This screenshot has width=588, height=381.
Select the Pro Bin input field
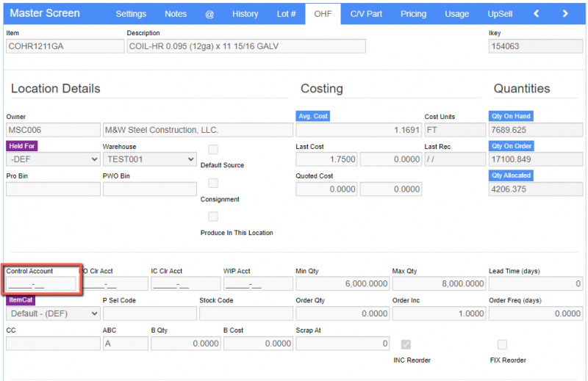pyautogui.click(x=53, y=189)
